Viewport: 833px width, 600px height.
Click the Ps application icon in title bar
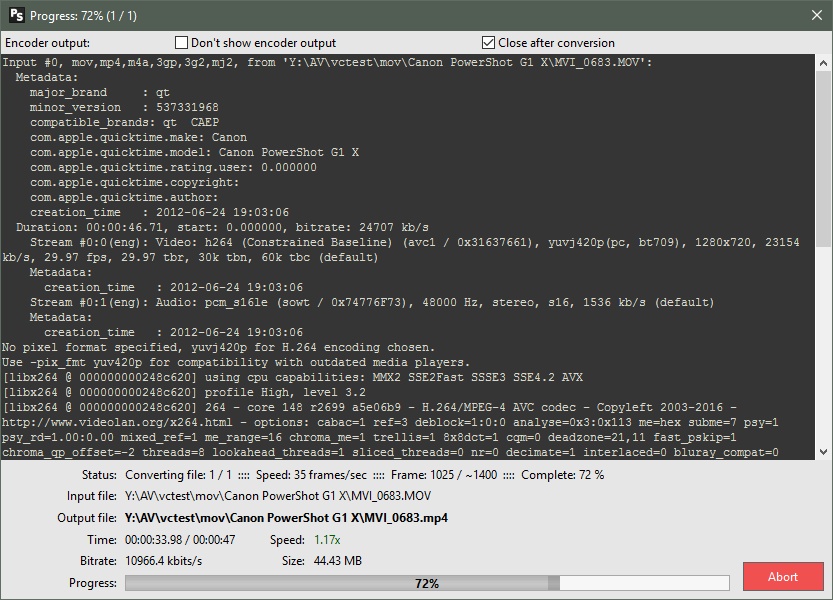[16, 15]
